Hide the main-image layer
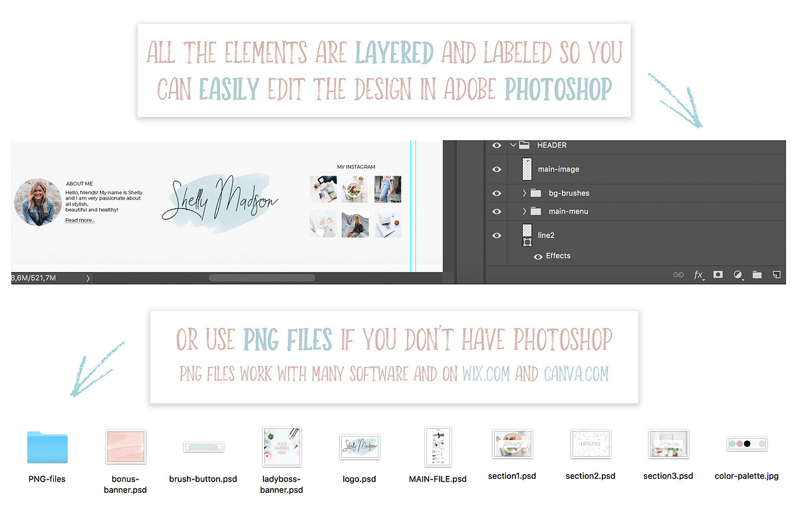This screenshot has width=798, height=532. 496,170
